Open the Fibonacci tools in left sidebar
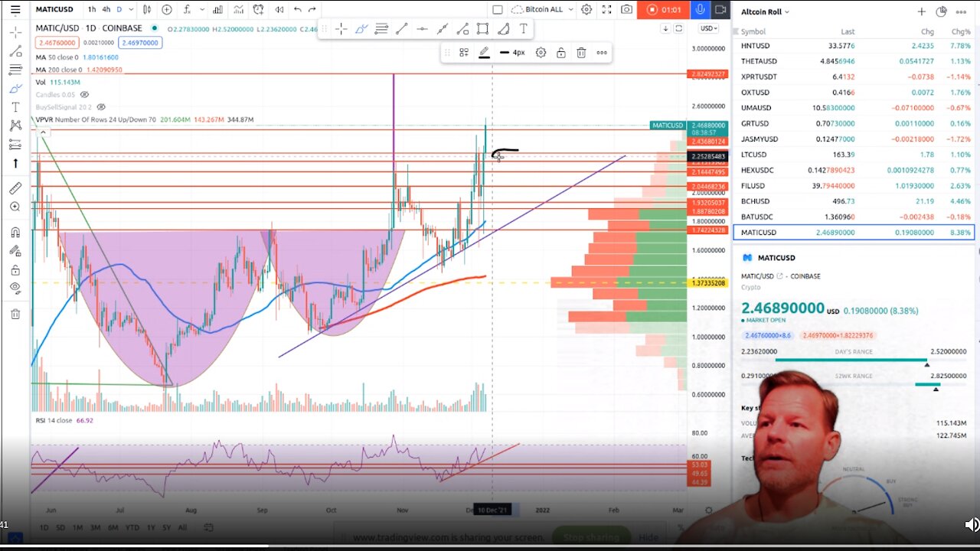The width and height of the screenshot is (980, 551). tap(15, 70)
